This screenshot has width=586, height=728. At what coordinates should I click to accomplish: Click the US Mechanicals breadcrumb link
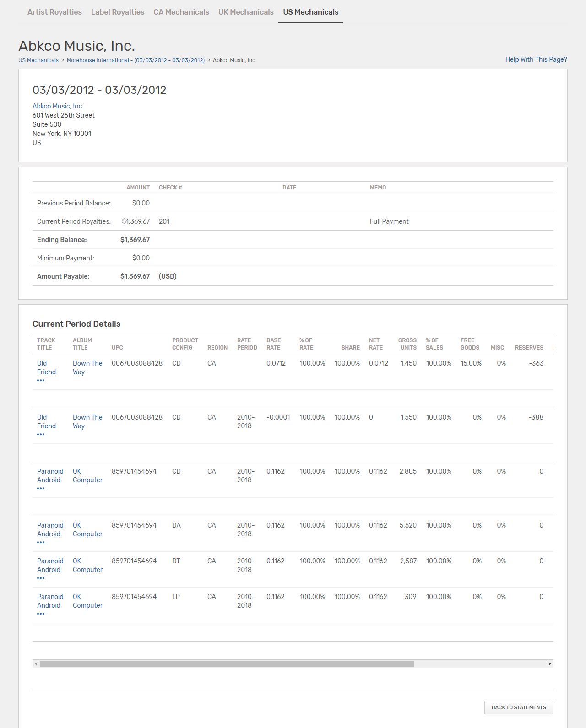point(38,60)
